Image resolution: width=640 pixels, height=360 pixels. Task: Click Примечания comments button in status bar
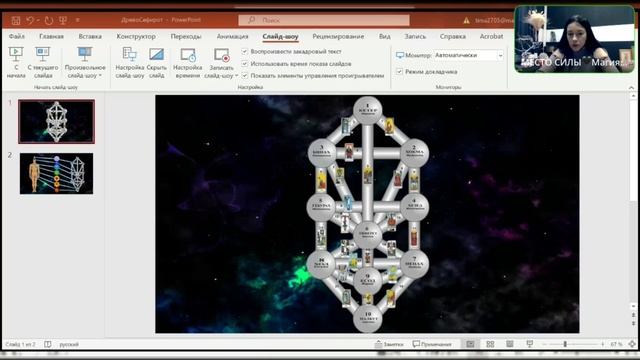coord(432,344)
